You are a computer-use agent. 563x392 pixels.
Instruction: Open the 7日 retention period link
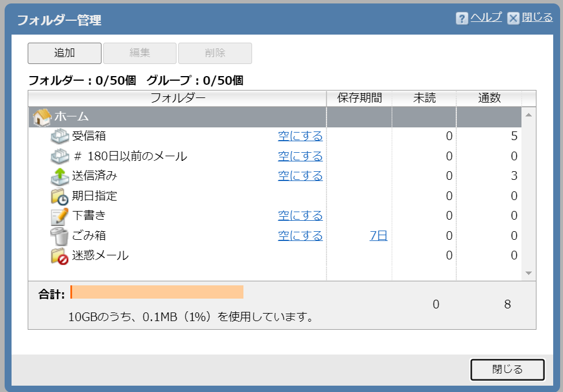coord(378,236)
